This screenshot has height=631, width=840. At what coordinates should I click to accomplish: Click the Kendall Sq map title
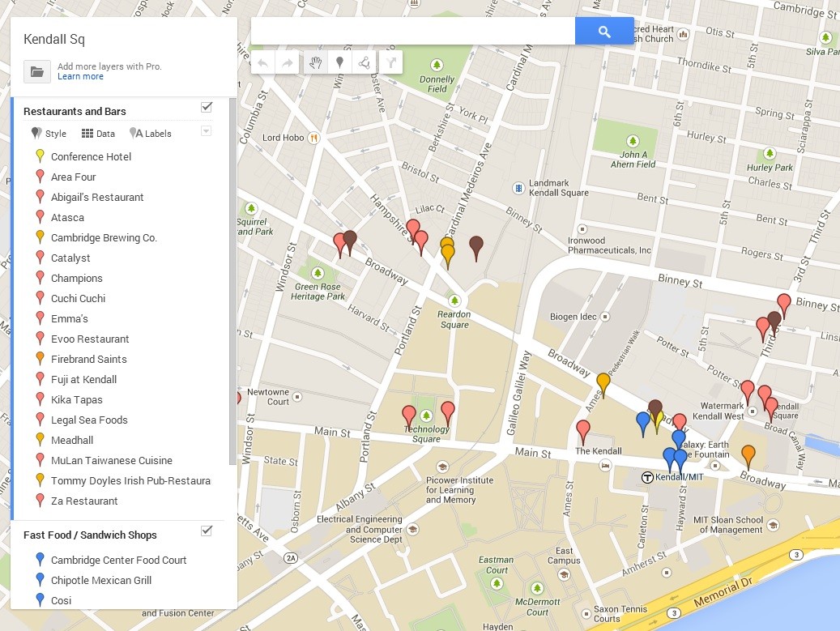click(54, 39)
